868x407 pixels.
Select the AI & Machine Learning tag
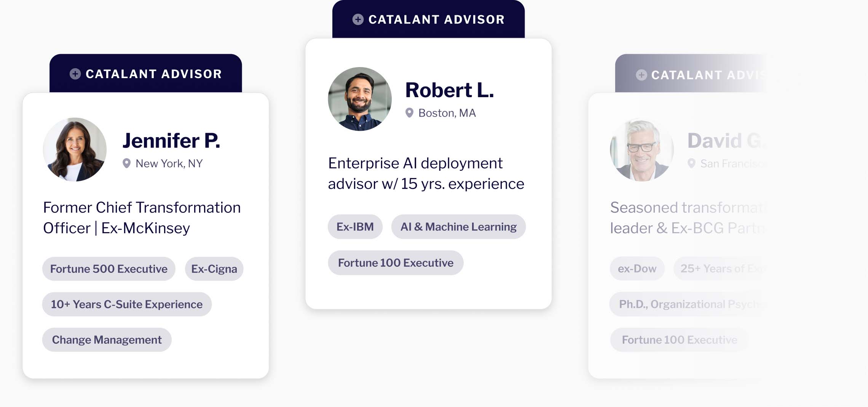458,227
